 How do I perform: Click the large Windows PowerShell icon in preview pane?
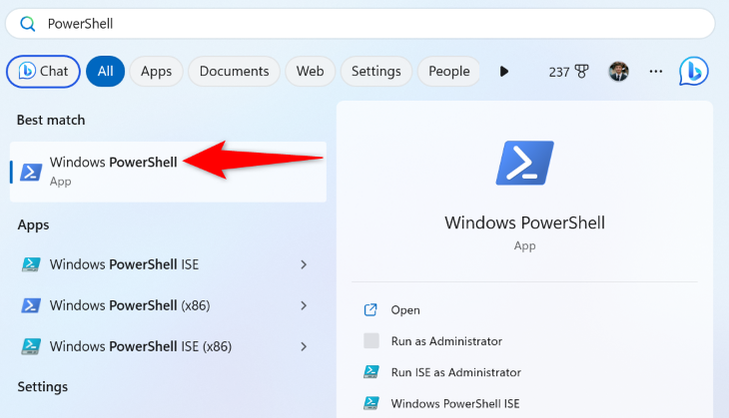[x=524, y=163]
